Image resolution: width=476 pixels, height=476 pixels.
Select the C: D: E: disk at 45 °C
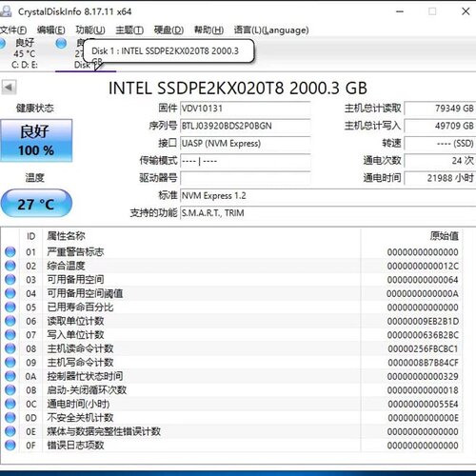(x=25, y=53)
